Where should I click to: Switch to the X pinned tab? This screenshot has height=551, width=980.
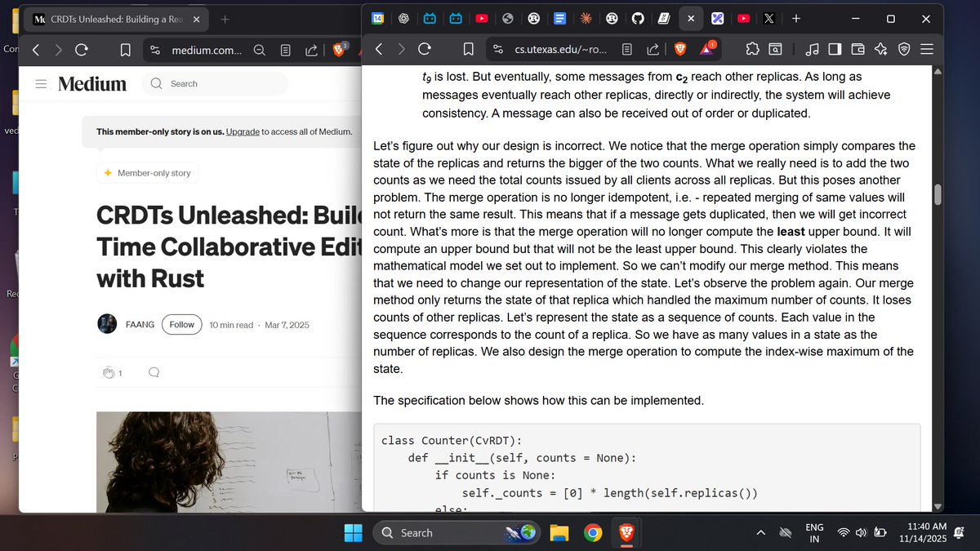tap(768, 18)
